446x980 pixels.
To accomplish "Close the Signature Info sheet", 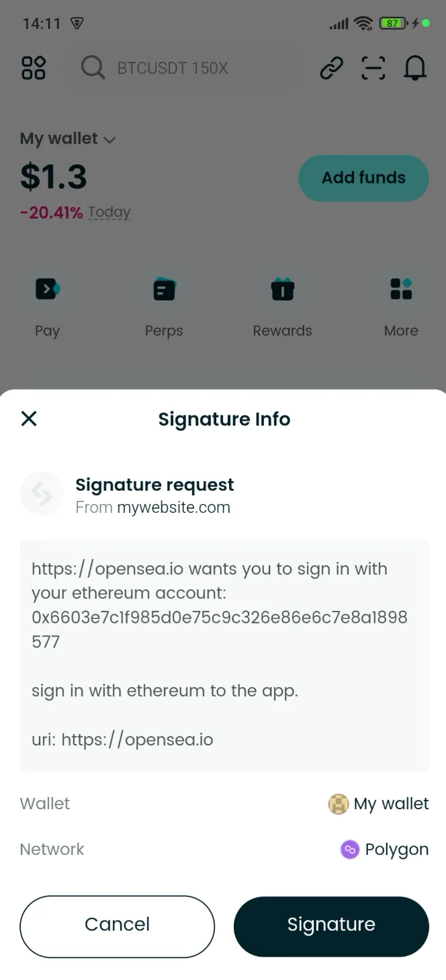I will pos(29,419).
